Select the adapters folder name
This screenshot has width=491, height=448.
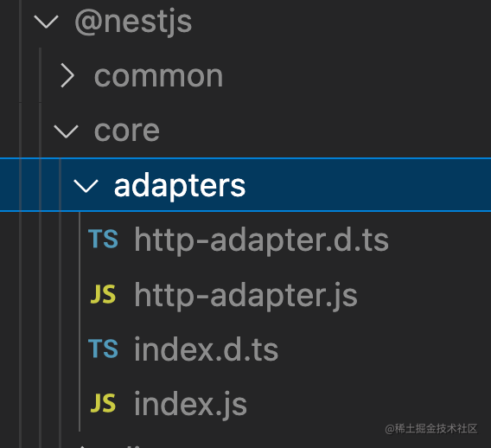[x=180, y=187]
